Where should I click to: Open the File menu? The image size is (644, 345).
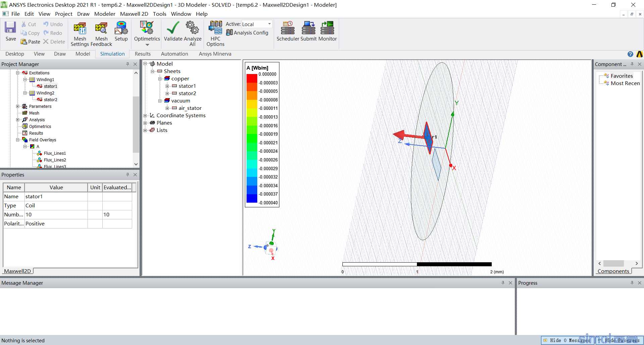pyautogui.click(x=15, y=14)
